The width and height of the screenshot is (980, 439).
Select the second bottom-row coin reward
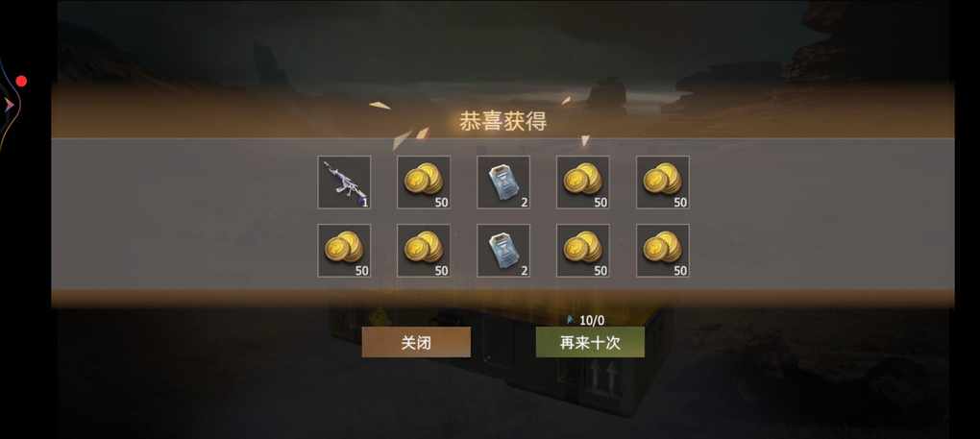(x=424, y=251)
